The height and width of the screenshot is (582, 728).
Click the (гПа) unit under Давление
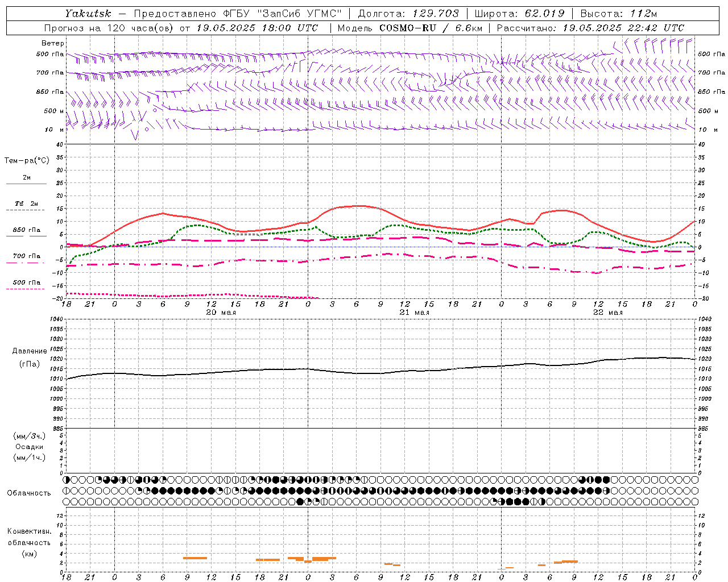(x=30, y=364)
